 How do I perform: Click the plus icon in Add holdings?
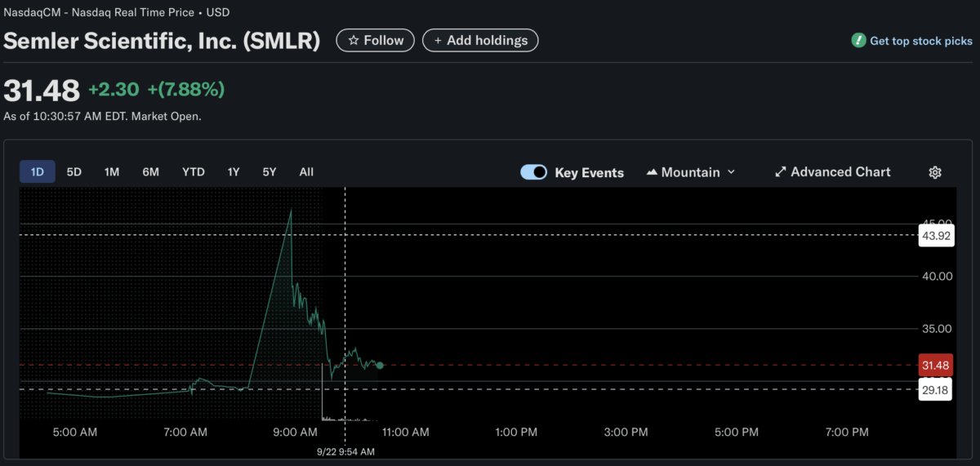coord(439,40)
